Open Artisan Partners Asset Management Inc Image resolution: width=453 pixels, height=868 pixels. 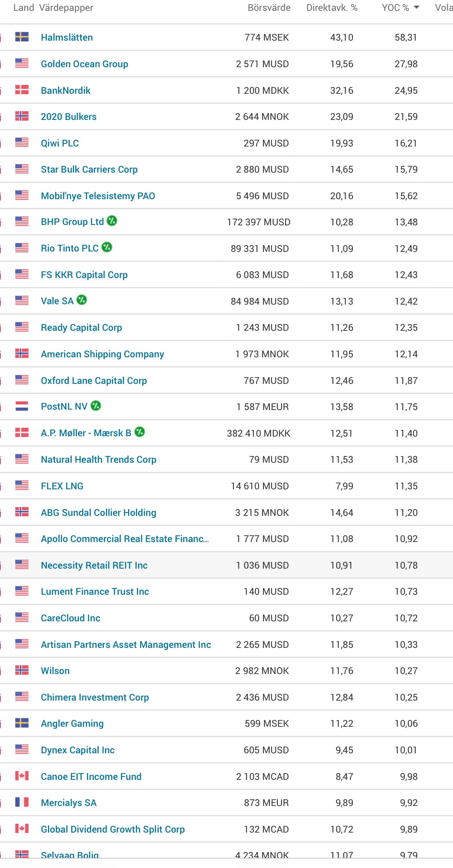click(x=126, y=645)
